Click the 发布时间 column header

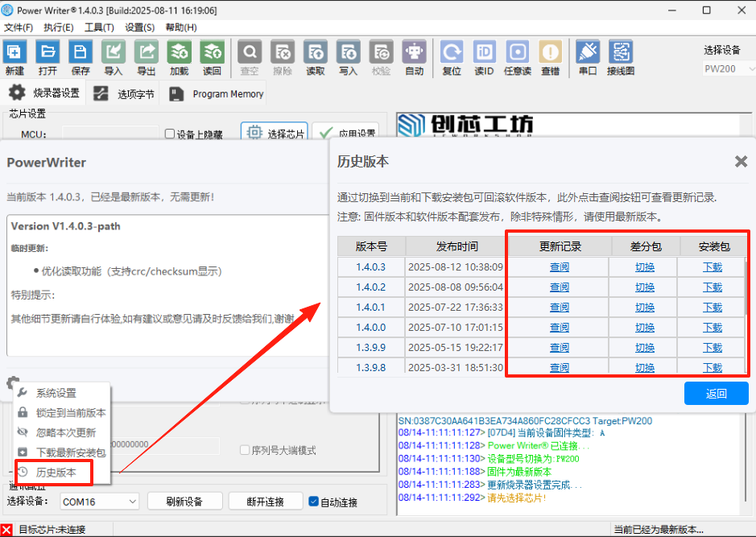456,246
